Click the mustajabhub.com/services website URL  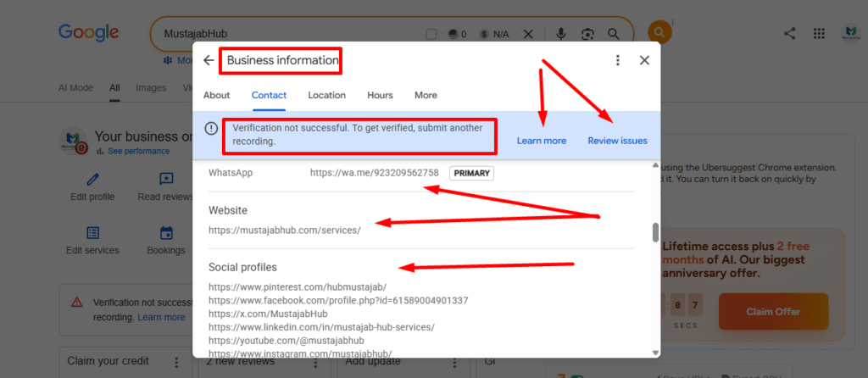[285, 231]
